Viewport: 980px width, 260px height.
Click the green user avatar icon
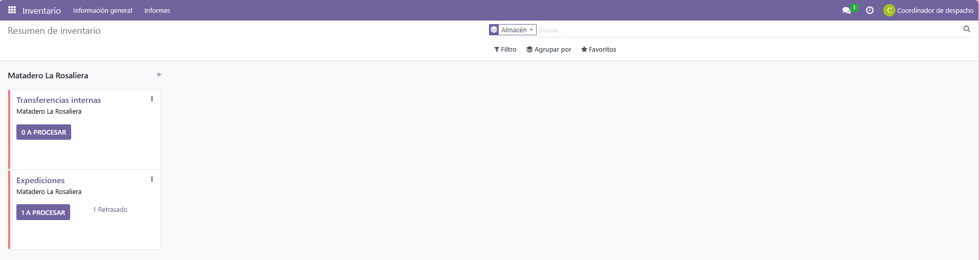coord(889,10)
